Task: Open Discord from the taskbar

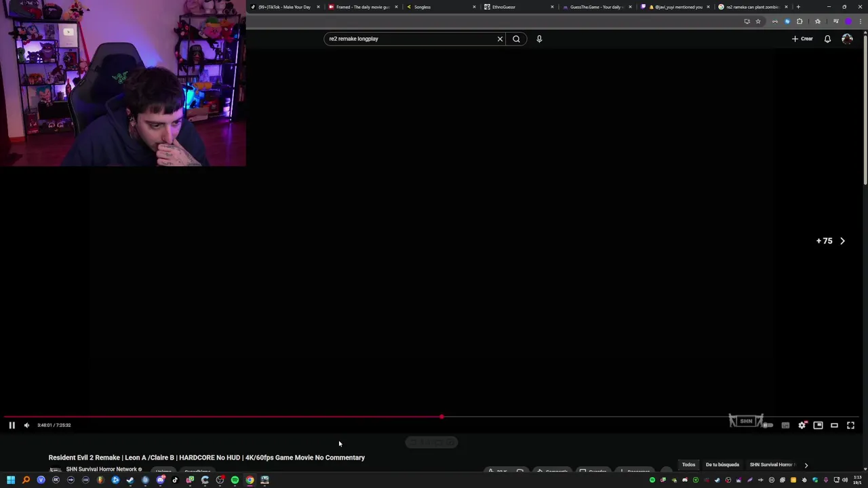Action: click(x=161, y=480)
